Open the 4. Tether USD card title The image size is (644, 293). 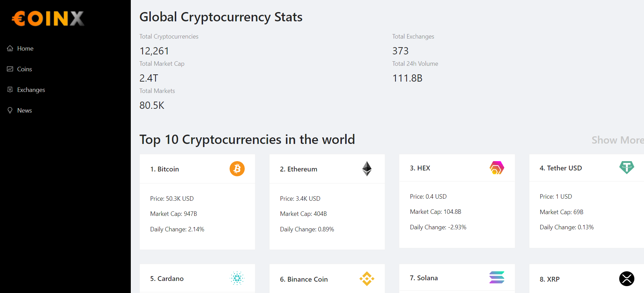pos(561,168)
